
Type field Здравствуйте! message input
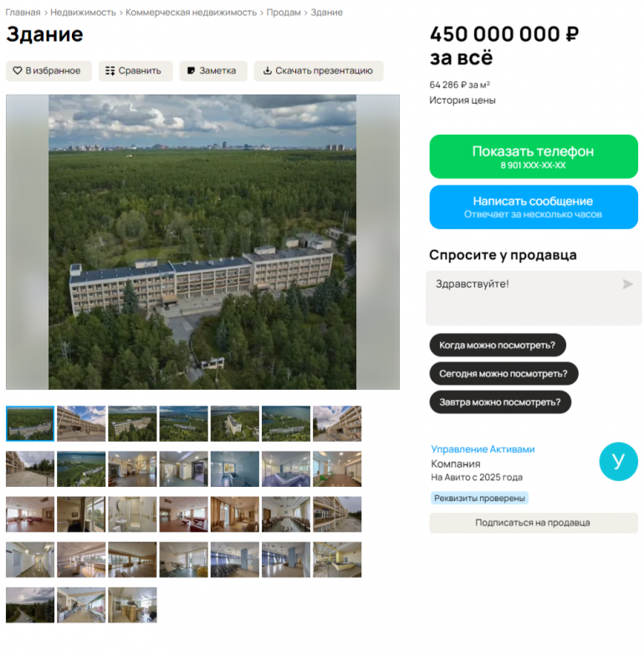pos(534,298)
